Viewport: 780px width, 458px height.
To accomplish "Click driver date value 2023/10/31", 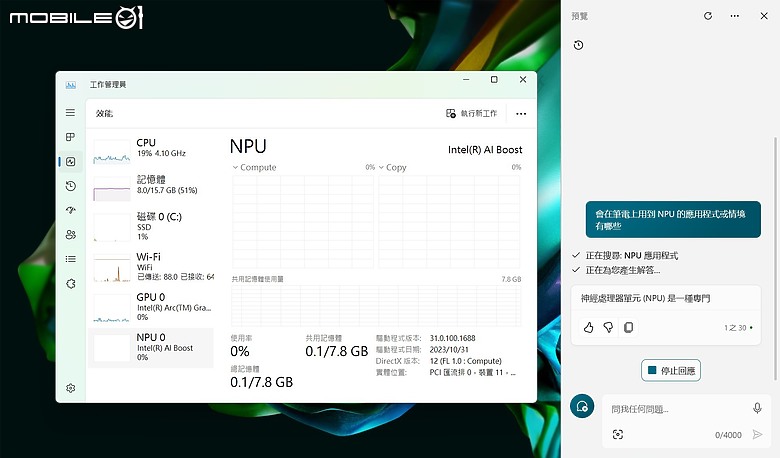I will [449, 350].
